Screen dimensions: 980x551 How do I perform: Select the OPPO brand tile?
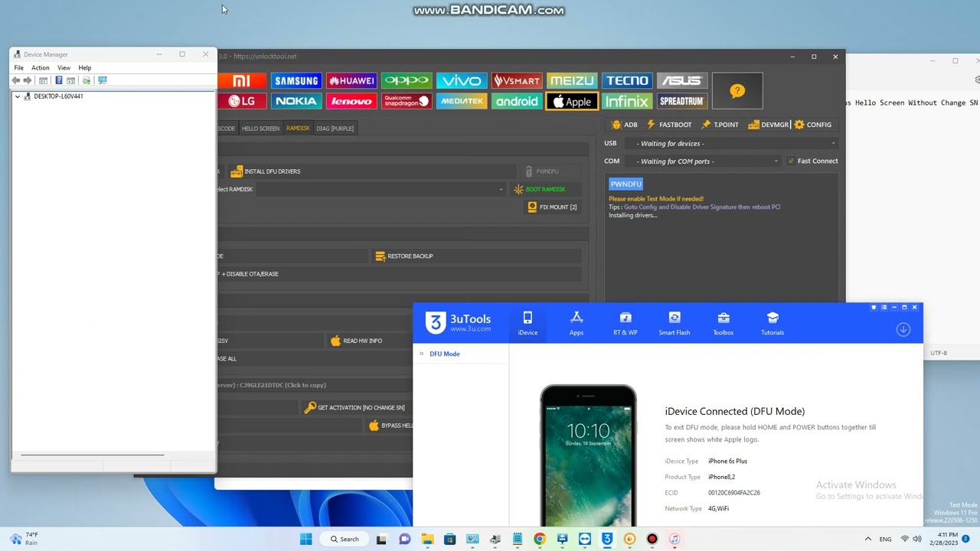(x=407, y=80)
